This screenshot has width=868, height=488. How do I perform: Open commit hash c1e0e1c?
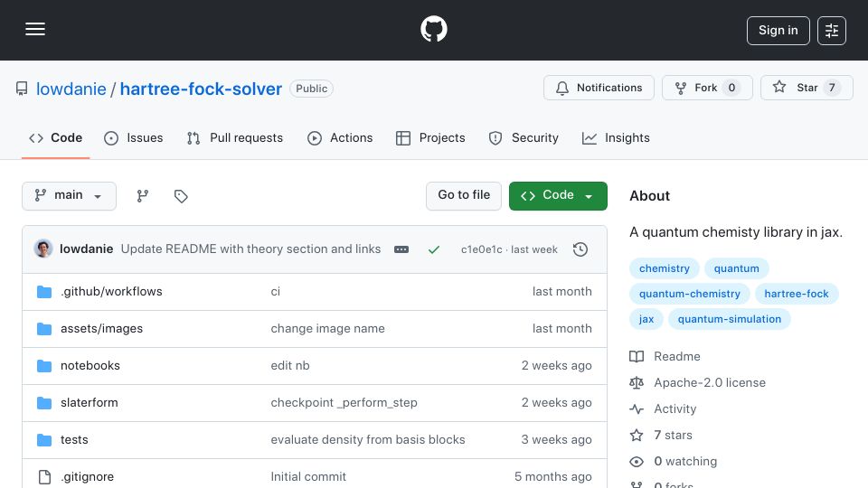[x=482, y=249]
